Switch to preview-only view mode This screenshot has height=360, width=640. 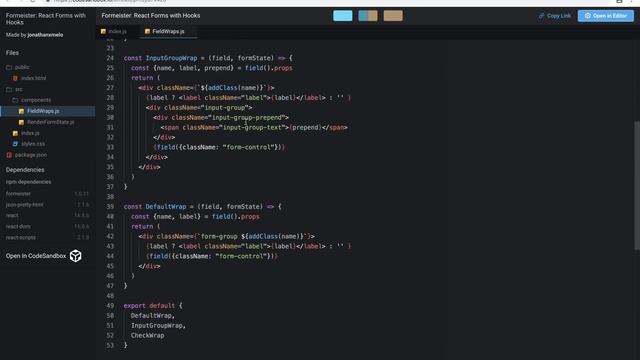393,16
